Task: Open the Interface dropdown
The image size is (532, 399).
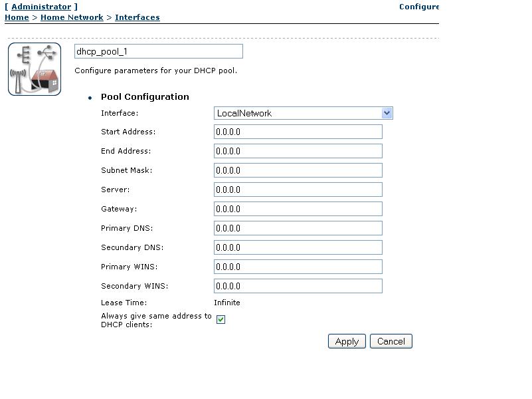Action: coord(303,113)
